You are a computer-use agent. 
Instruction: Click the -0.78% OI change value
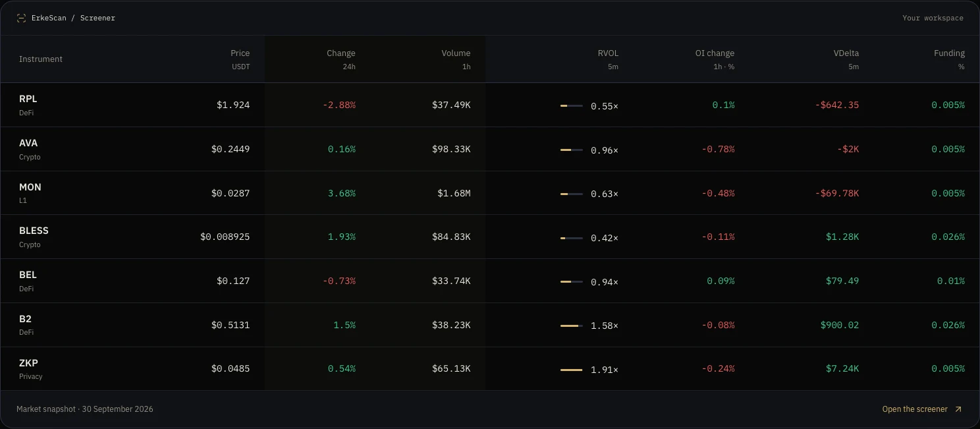pos(718,149)
